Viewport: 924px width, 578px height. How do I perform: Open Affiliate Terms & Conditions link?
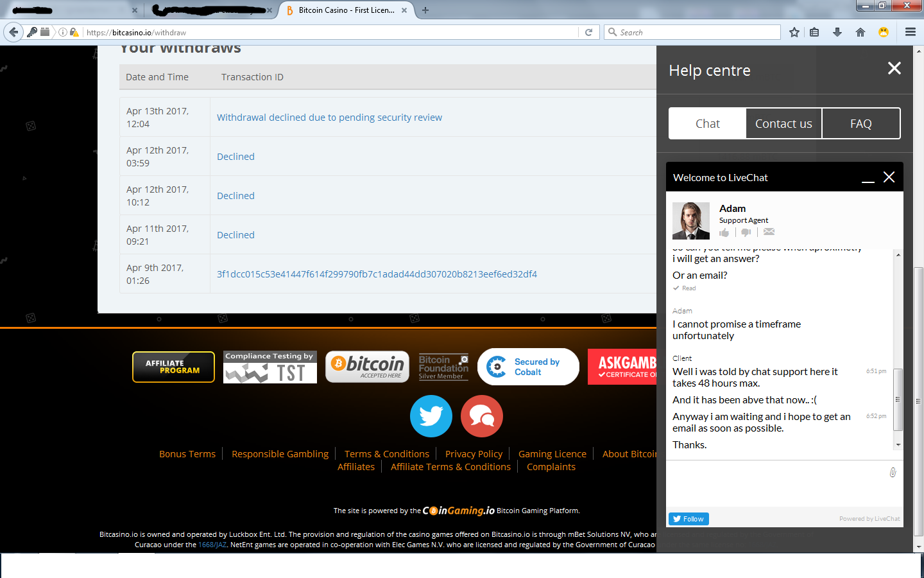450,467
